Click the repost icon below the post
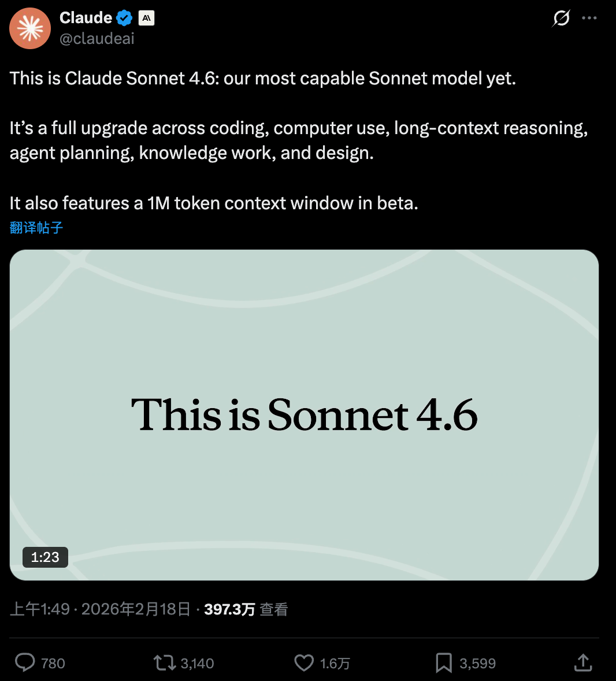Screen dimensions: 616x681 [164, 663]
